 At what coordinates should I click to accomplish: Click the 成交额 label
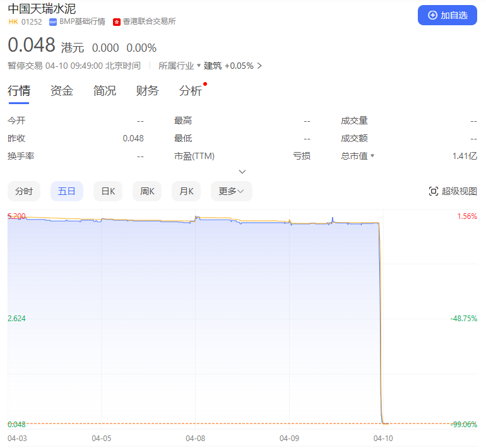coord(354,138)
